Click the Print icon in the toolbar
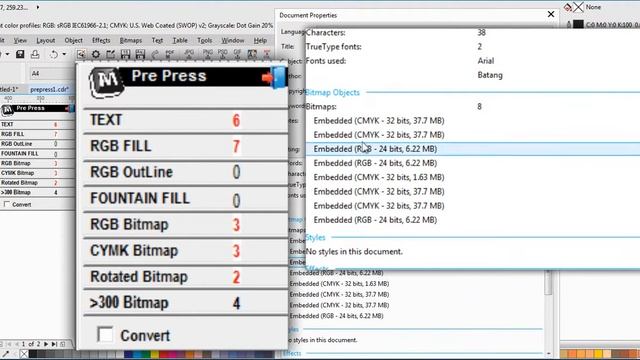640x360 pixels. click(x=35, y=54)
